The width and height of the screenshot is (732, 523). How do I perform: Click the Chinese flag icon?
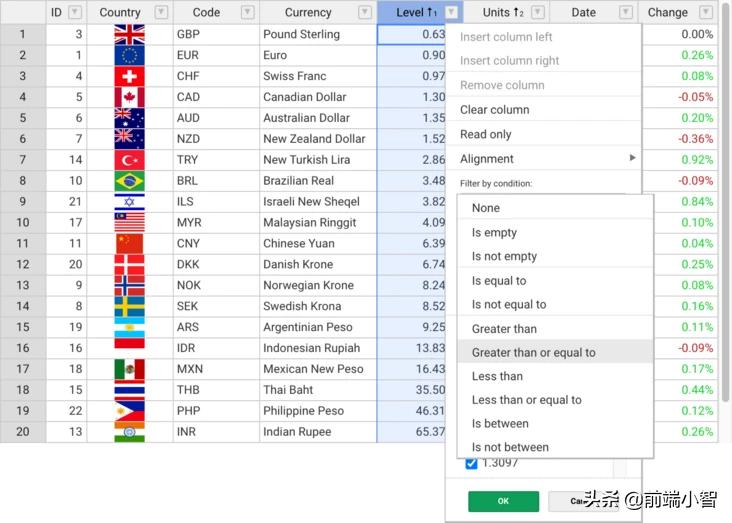(129, 244)
